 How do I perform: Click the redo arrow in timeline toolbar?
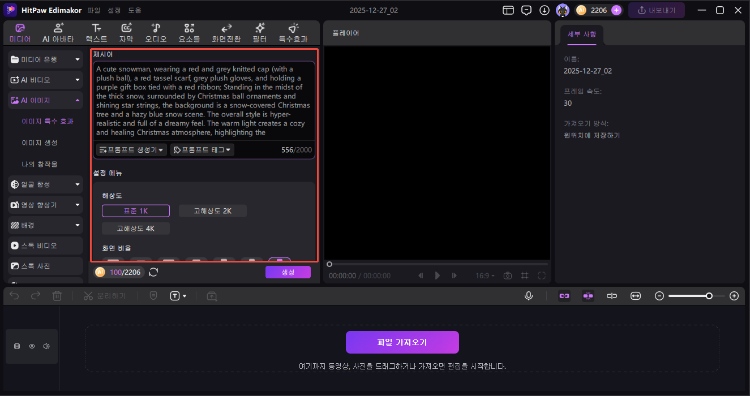pos(35,296)
